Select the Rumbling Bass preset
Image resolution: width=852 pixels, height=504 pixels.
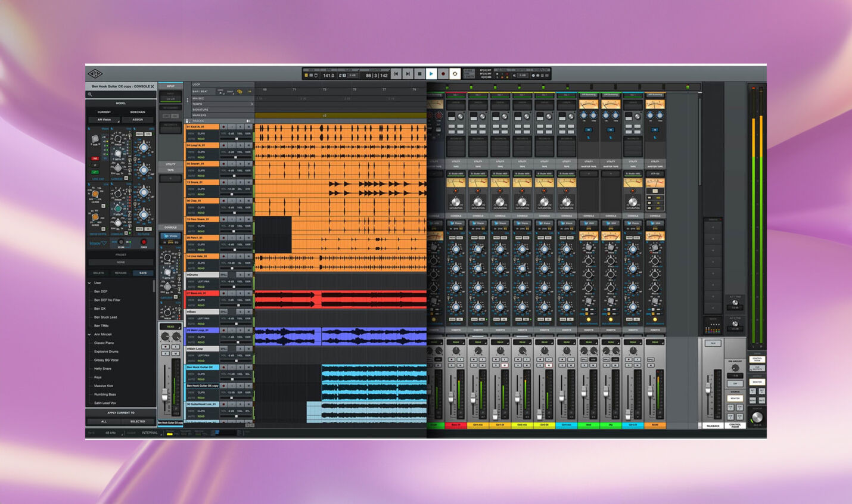[x=105, y=394]
